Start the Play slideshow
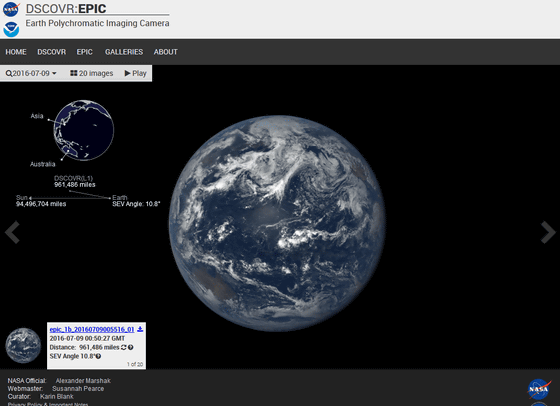The height and width of the screenshot is (406, 560). [136, 73]
